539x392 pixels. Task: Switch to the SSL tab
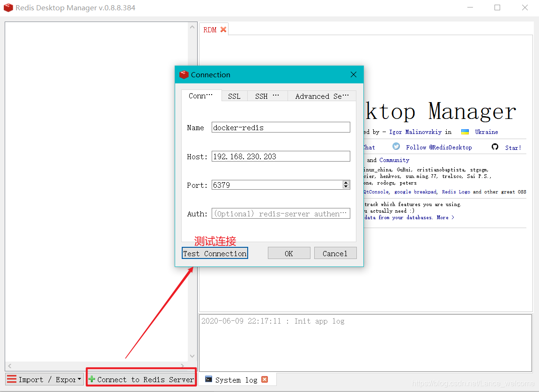point(234,96)
